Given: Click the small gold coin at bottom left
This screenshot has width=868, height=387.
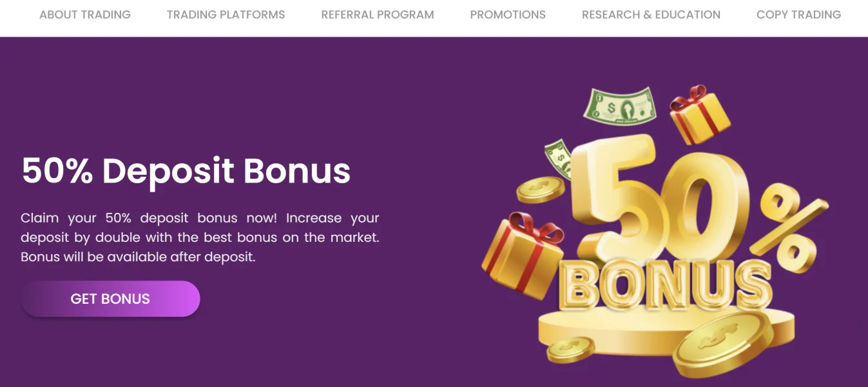Looking at the screenshot, I should [570, 349].
